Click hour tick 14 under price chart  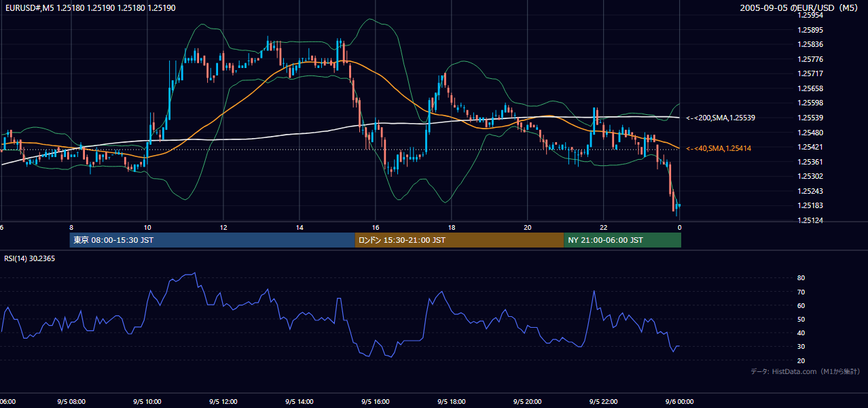click(300, 227)
